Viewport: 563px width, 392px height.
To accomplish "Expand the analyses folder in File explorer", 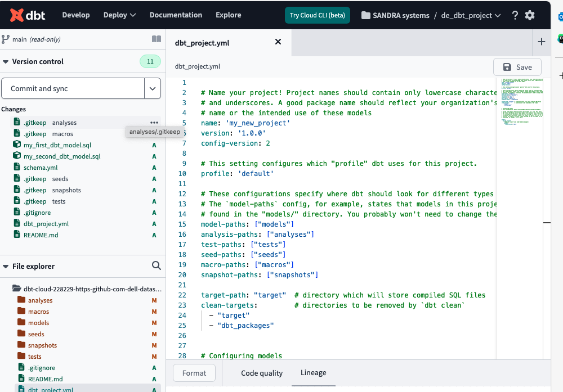I will (40, 300).
